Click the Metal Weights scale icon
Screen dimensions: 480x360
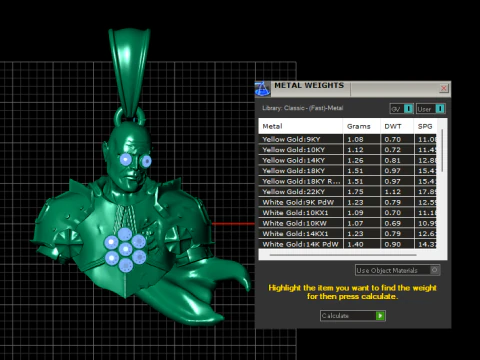(x=263, y=89)
